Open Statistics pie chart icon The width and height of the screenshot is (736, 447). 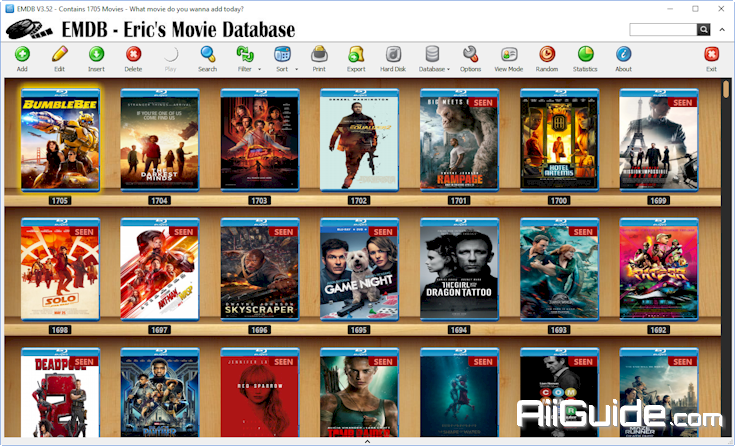coord(585,54)
